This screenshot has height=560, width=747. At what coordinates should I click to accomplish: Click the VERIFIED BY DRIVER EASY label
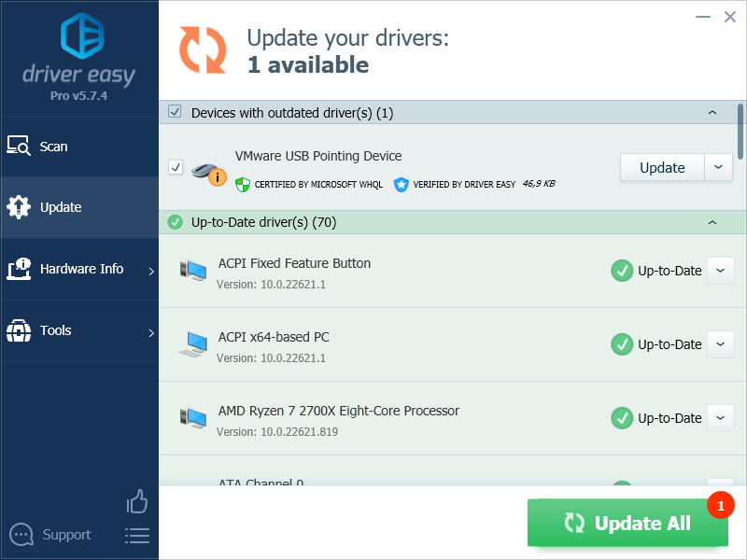click(x=464, y=184)
